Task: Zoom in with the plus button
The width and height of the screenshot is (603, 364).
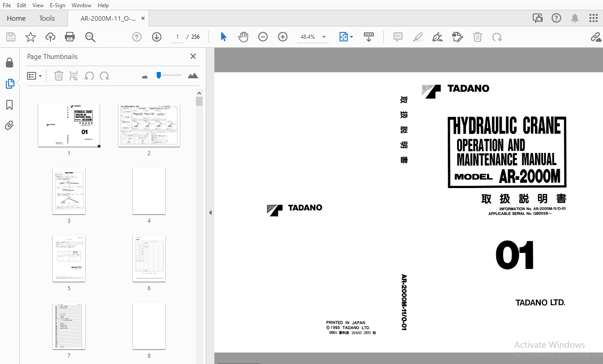Action: (x=283, y=37)
